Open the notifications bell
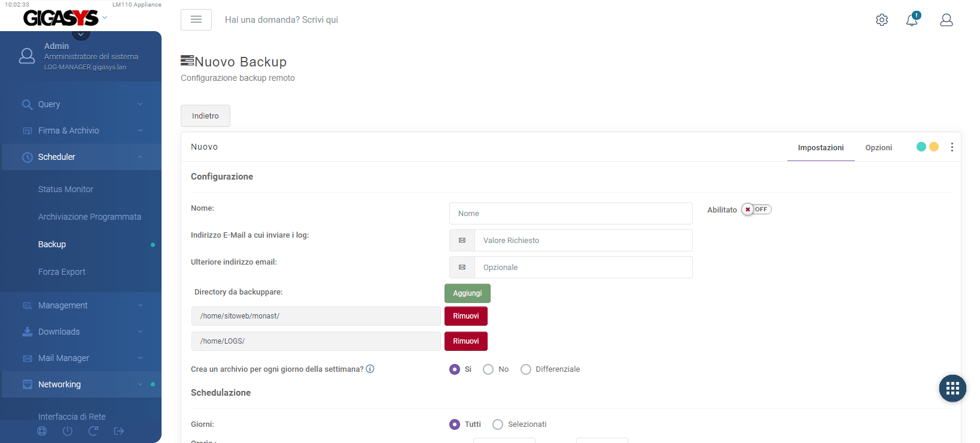This screenshot has width=980, height=443. tap(912, 20)
